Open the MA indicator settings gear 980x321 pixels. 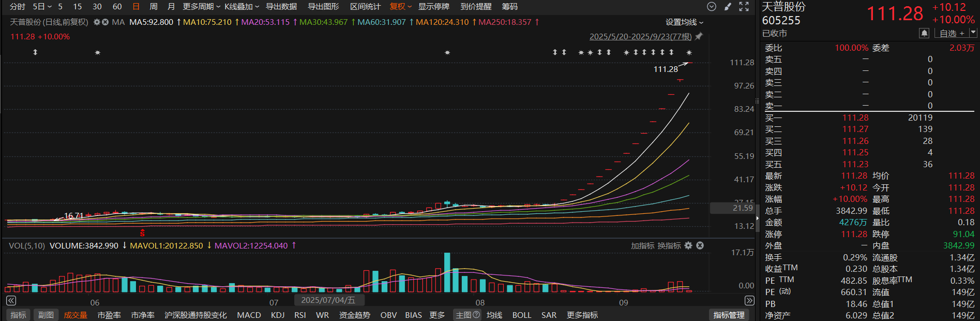97,22
